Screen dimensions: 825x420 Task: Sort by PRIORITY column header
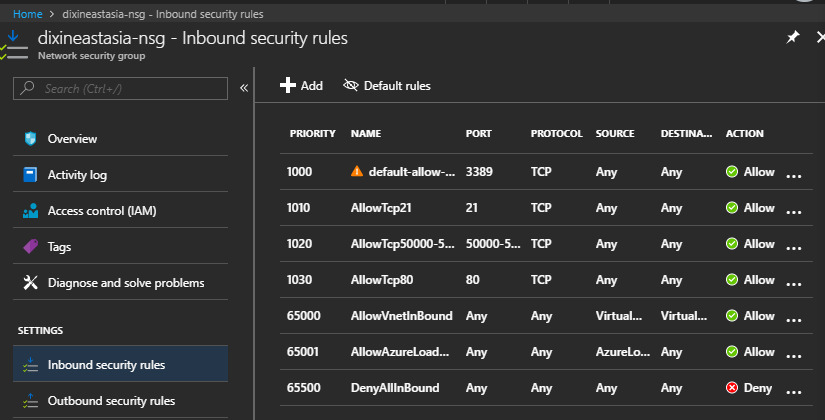313,134
